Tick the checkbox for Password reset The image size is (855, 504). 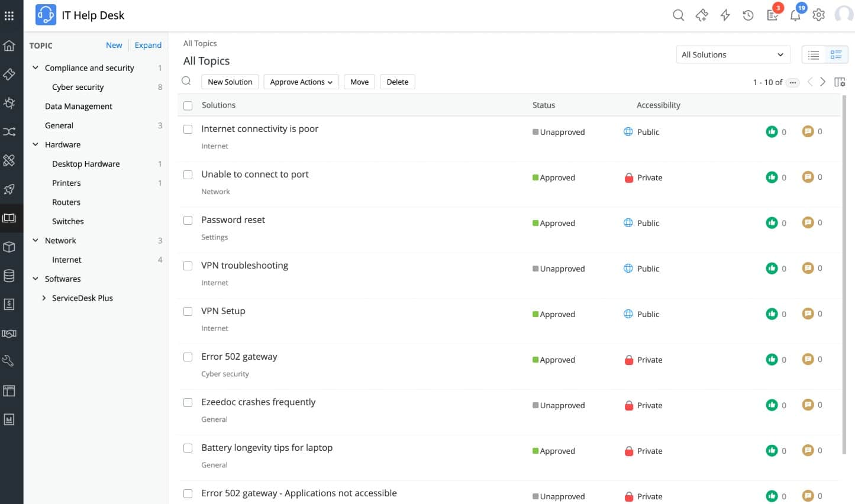coord(188,220)
